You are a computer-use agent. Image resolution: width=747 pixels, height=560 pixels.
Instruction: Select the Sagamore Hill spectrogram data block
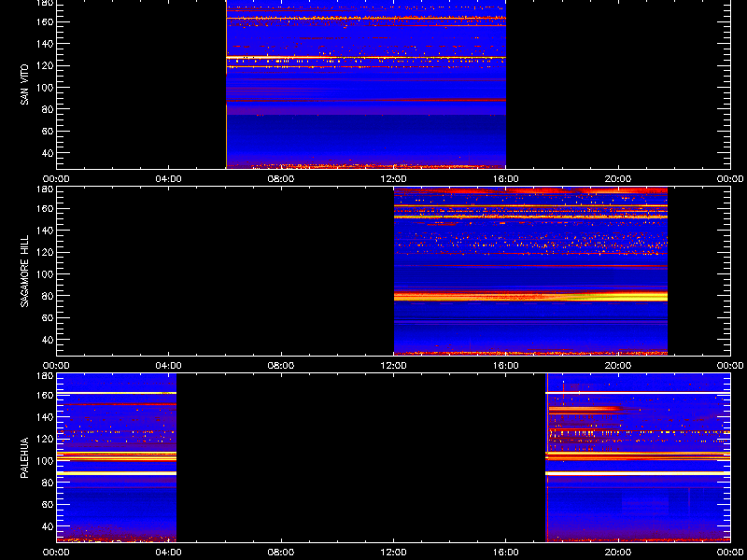pyautogui.click(x=530, y=272)
